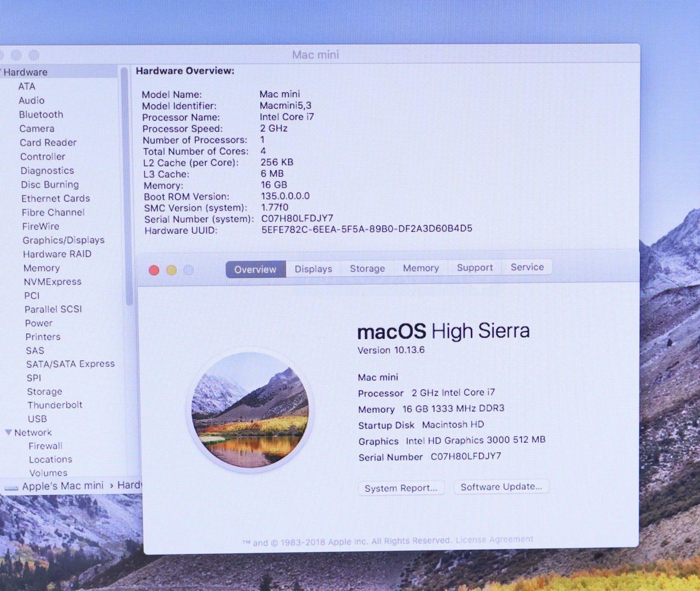The width and height of the screenshot is (700, 591).
Task: Choose Thunderbolt from the hardware list
Action: point(55,405)
